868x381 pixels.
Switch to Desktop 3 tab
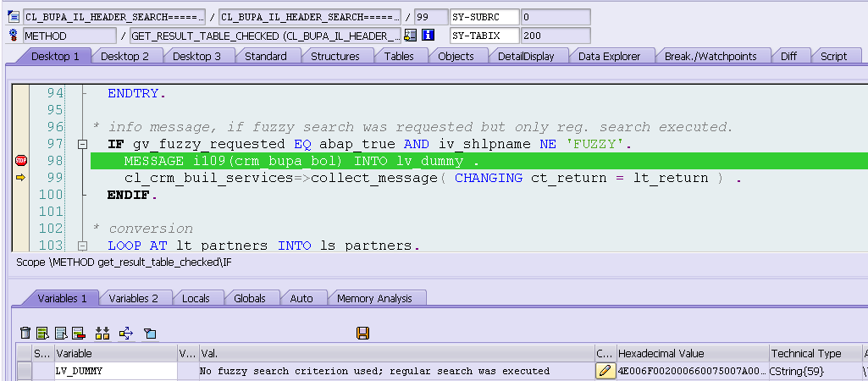(196, 56)
